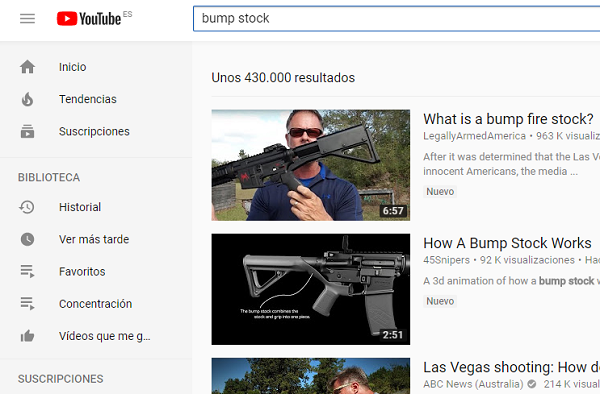Open 'What is a bump fire stock?' title
The height and width of the screenshot is (394, 600).
(x=508, y=119)
